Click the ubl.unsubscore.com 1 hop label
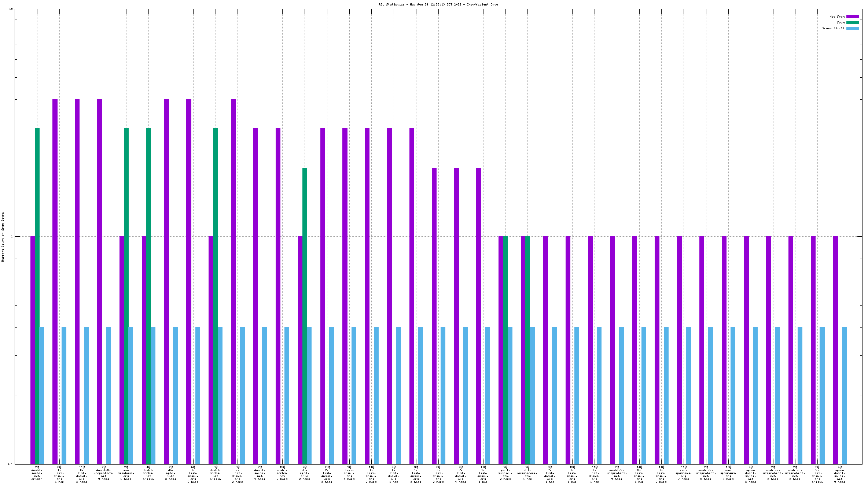This screenshot has width=868, height=488. coord(527,473)
